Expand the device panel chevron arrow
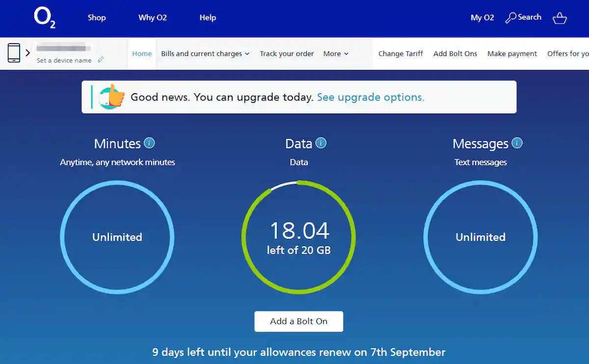The width and height of the screenshot is (589, 364). point(27,52)
